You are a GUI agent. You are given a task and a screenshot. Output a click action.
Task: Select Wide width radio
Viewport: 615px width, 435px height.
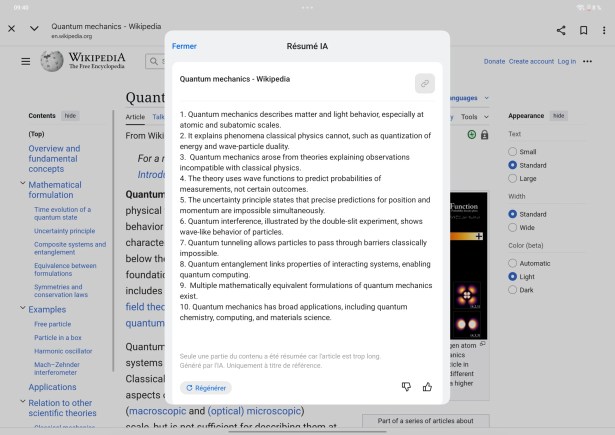point(512,228)
